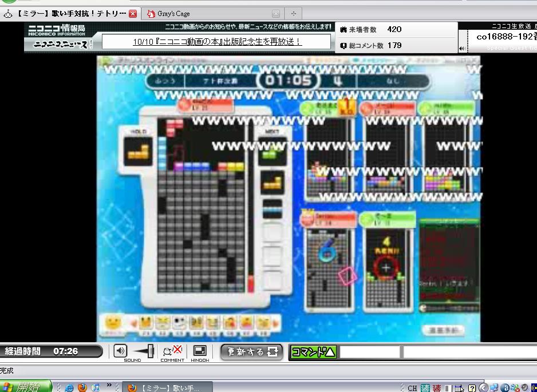Image resolution: width=537 pixels, height=392 pixels.
Task: Click the rewind arrows beside co16888 banner
Action: [x=461, y=48]
